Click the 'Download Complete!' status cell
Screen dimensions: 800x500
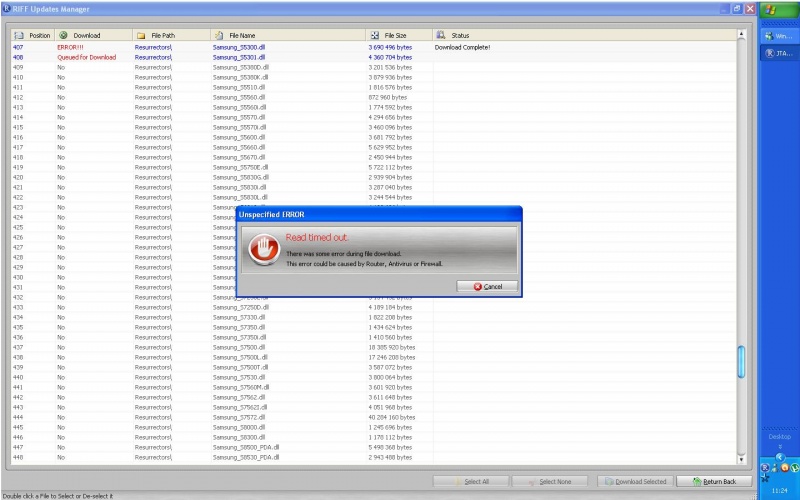pos(462,47)
